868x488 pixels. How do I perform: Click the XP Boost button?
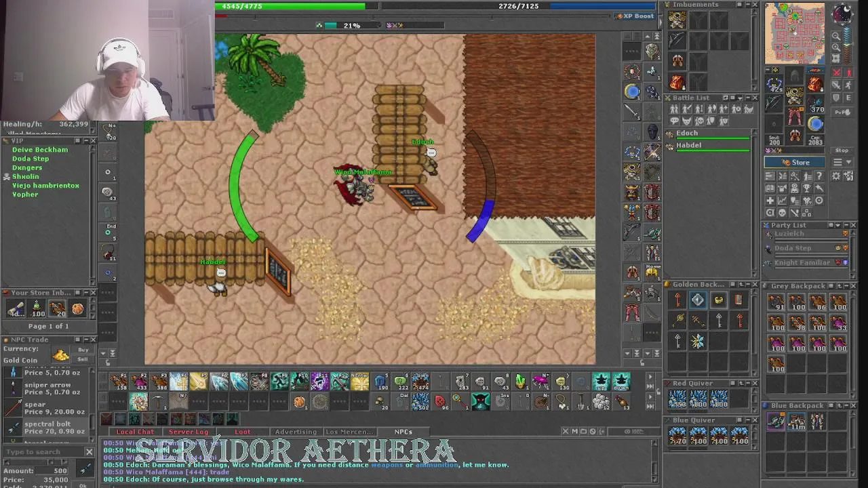tap(635, 16)
